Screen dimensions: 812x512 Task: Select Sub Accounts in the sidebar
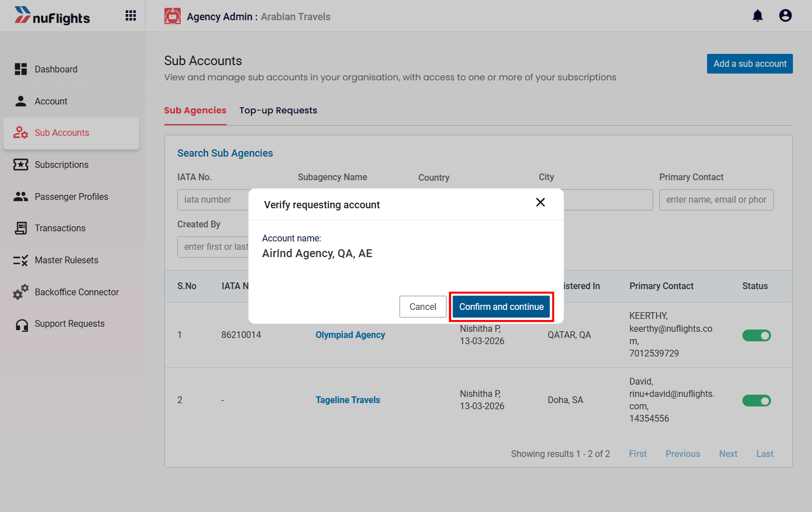click(x=71, y=133)
